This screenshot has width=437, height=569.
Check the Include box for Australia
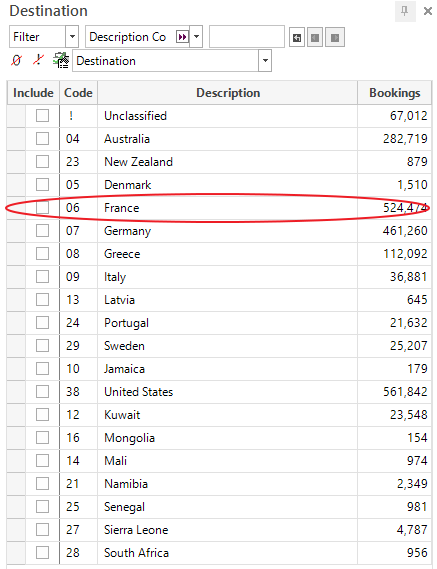pyautogui.click(x=42, y=139)
